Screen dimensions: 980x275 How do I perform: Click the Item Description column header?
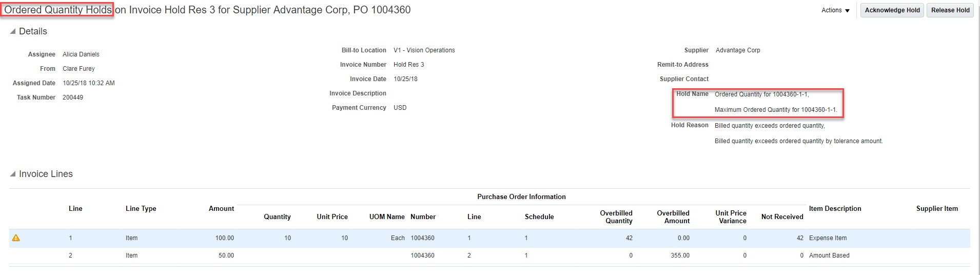[835, 209]
